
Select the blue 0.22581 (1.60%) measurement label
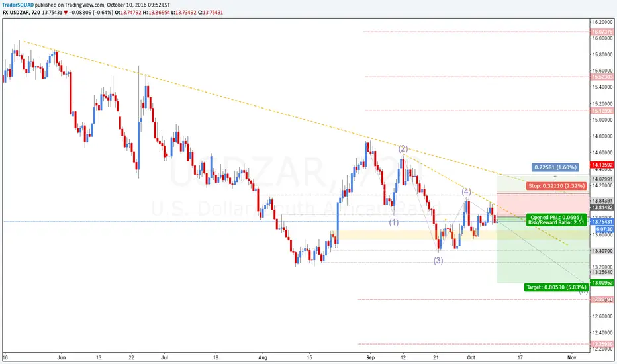tap(555, 167)
